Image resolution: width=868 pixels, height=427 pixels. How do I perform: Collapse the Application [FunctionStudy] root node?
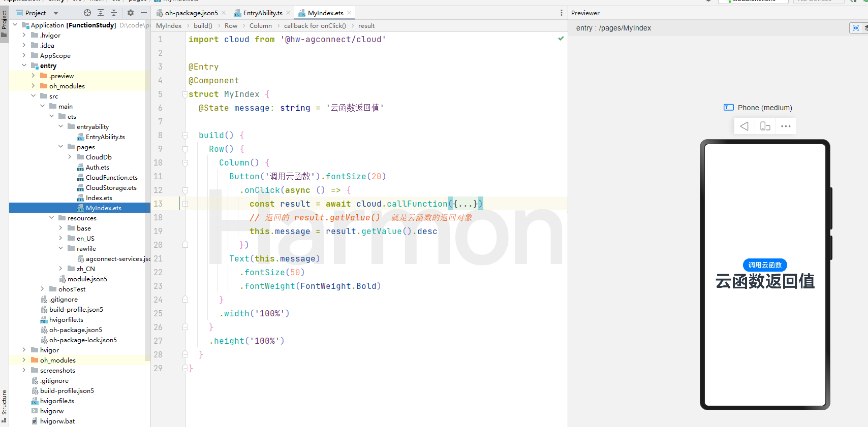[x=15, y=25]
